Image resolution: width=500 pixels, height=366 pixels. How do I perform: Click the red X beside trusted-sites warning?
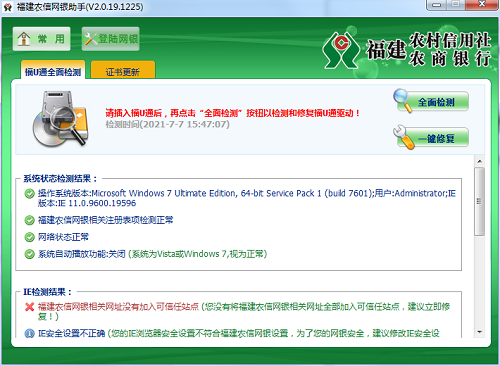(30, 307)
